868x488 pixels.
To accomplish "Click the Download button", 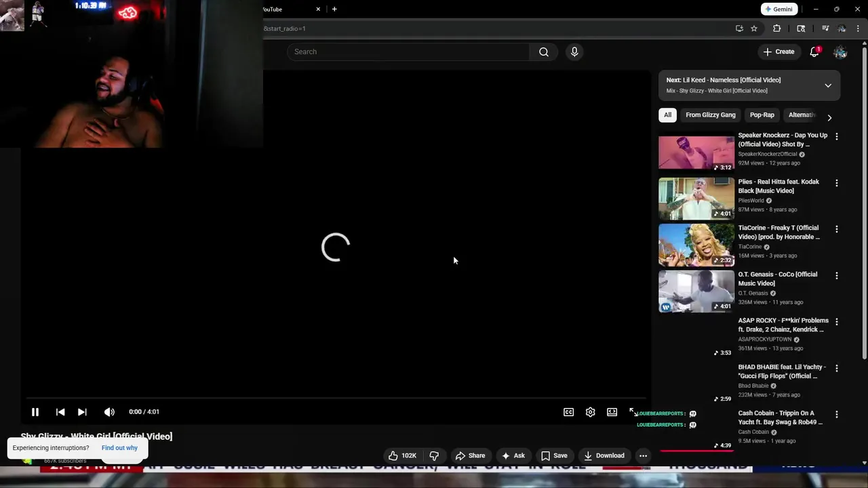I will point(604,455).
